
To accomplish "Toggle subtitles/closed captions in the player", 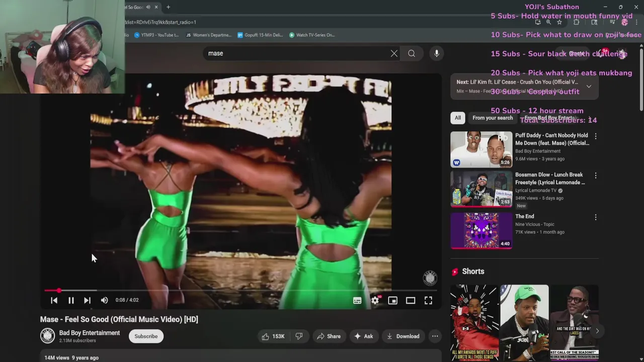I will point(357,300).
